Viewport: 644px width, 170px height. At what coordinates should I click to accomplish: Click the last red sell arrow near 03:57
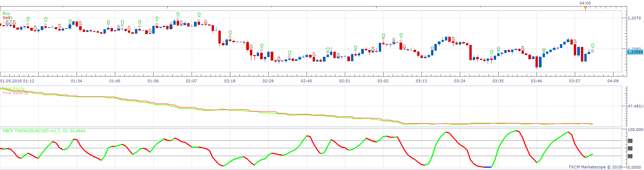[575, 42]
